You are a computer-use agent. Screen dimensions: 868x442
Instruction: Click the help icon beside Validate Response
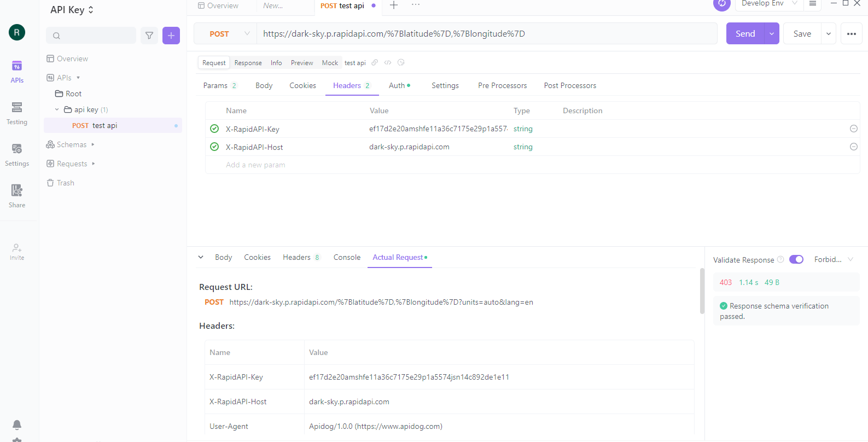pyautogui.click(x=780, y=259)
